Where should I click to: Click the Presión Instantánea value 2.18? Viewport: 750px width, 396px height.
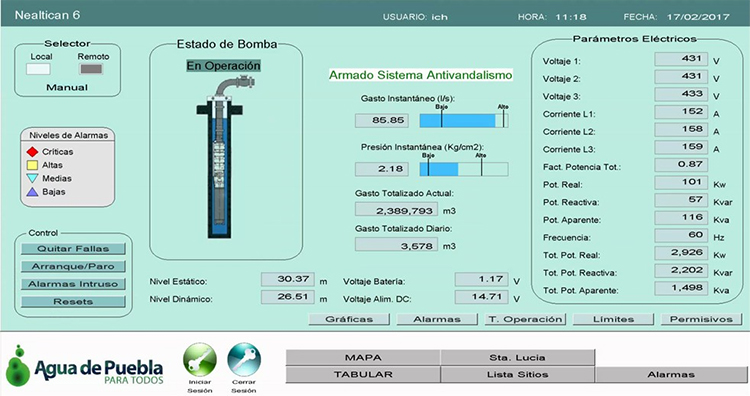pos(382,169)
